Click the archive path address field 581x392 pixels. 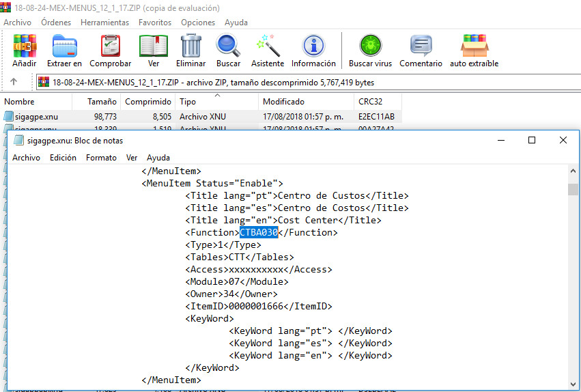(x=309, y=82)
